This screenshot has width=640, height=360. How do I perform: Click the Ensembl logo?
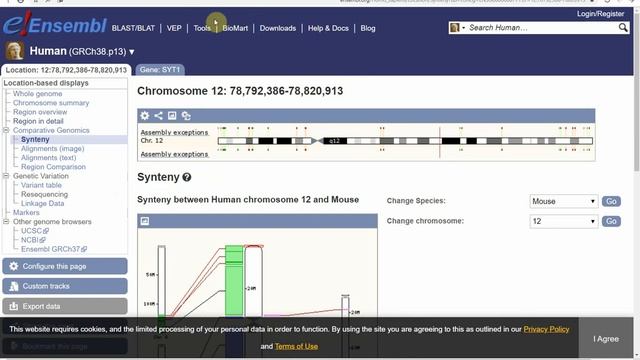(55, 24)
